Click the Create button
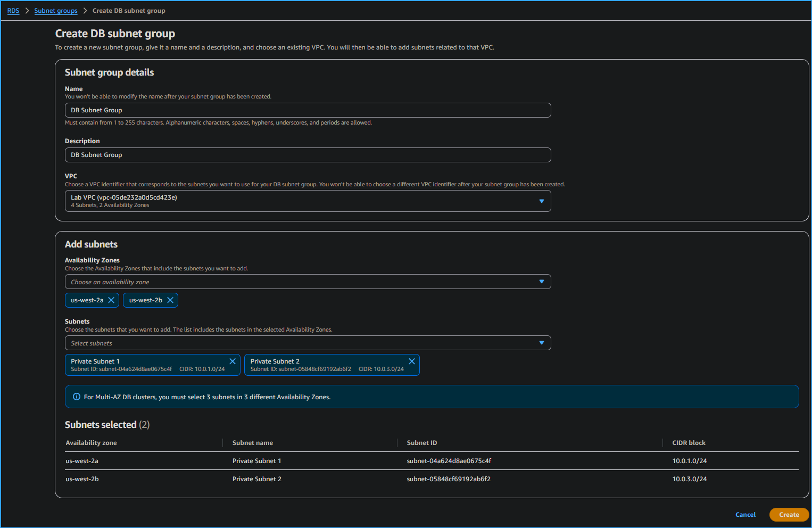Image resolution: width=812 pixels, height=528 pixels. coord(789,515)
